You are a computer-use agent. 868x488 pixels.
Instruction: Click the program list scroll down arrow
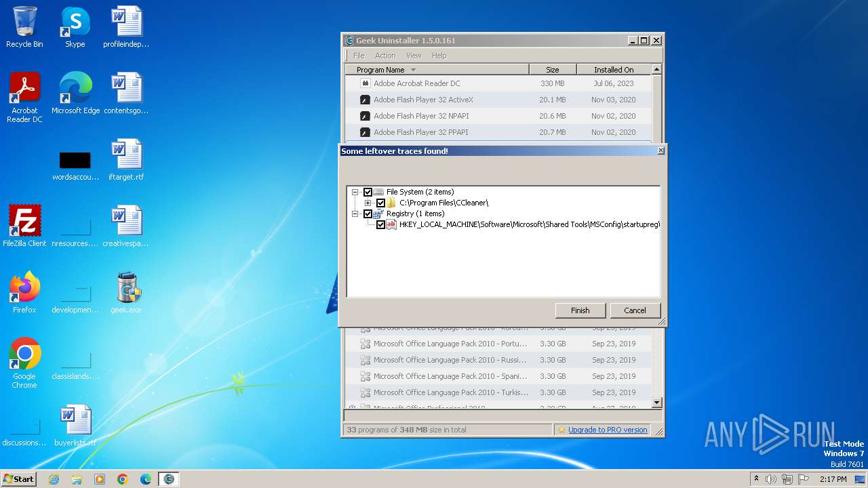click(656, 403)
